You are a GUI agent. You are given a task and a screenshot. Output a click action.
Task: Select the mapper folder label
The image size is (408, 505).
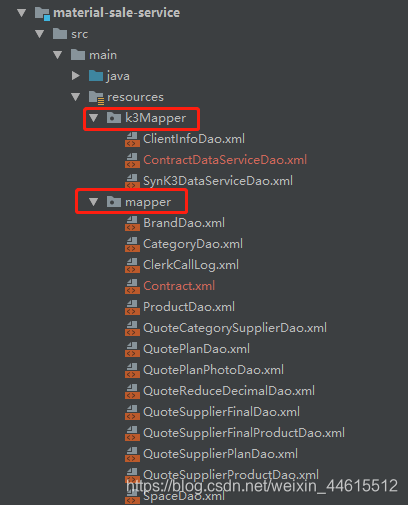point(148,202)
